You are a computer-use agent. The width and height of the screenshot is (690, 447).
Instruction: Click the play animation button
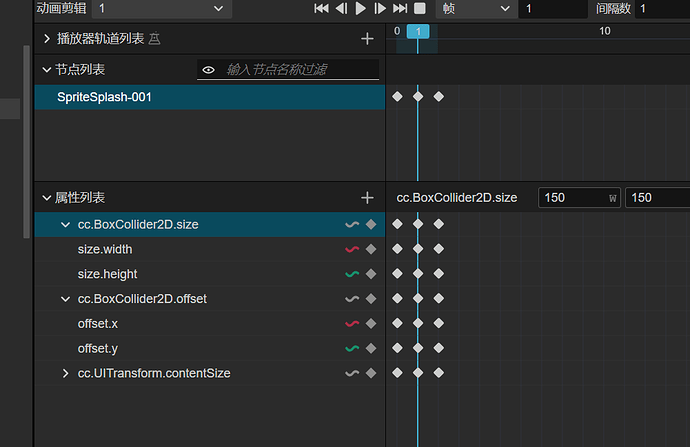[361, 9]
